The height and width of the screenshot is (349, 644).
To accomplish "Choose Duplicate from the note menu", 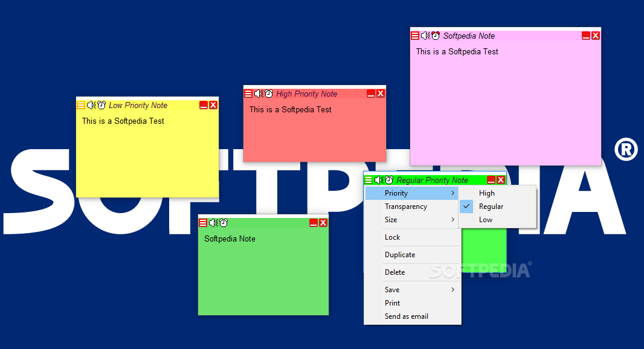I will coord(412,255).
